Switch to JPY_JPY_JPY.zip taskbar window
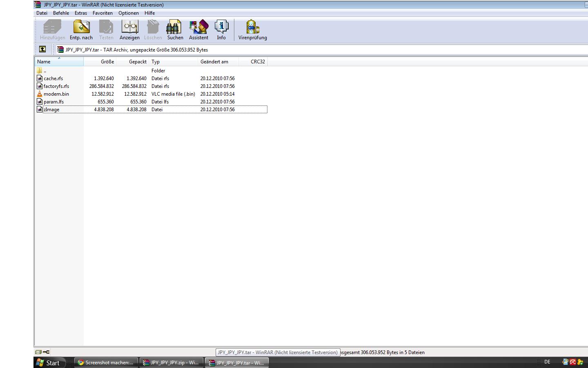 tap(171, 363)
